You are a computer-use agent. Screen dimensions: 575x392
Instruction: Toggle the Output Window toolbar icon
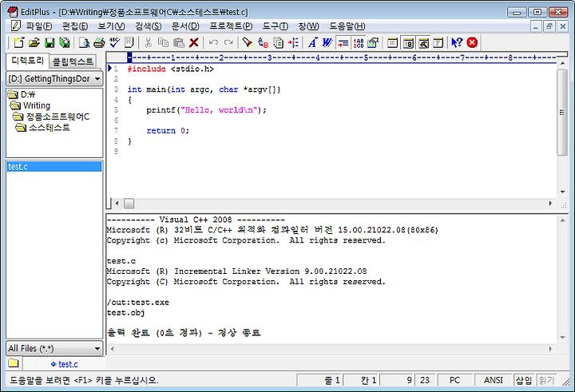click(423, 43)
